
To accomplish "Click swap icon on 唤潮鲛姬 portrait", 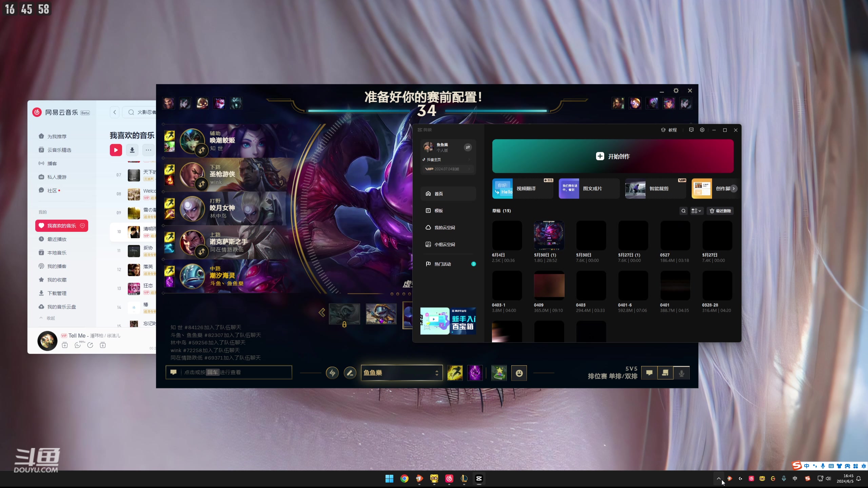I will click(202, 150).
